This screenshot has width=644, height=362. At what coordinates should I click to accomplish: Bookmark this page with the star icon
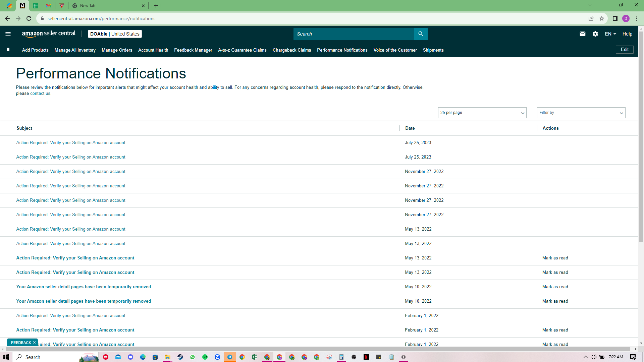[602, 18]
